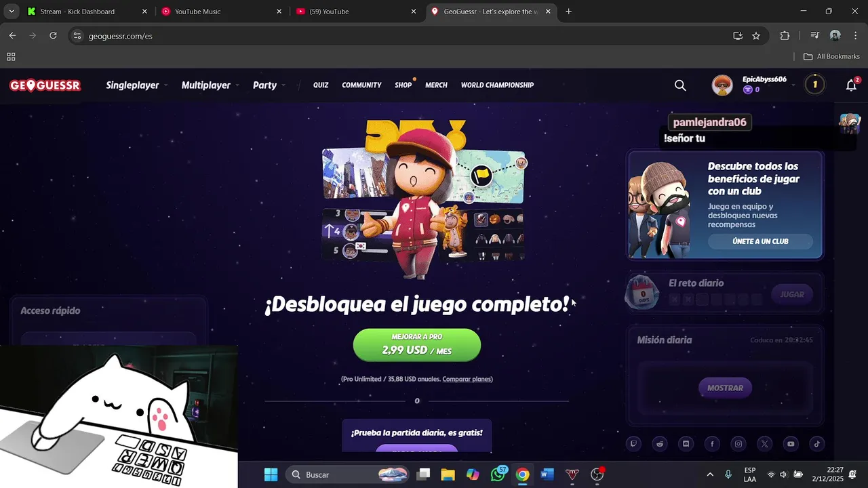Open File Explorer from the taskbar
Image resolution: width=868 pixels, height=488 pixels.
[x=448, y=474]
